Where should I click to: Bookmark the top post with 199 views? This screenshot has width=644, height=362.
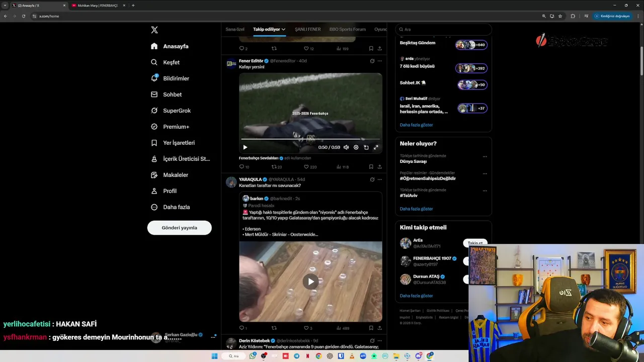click(371, 49)
